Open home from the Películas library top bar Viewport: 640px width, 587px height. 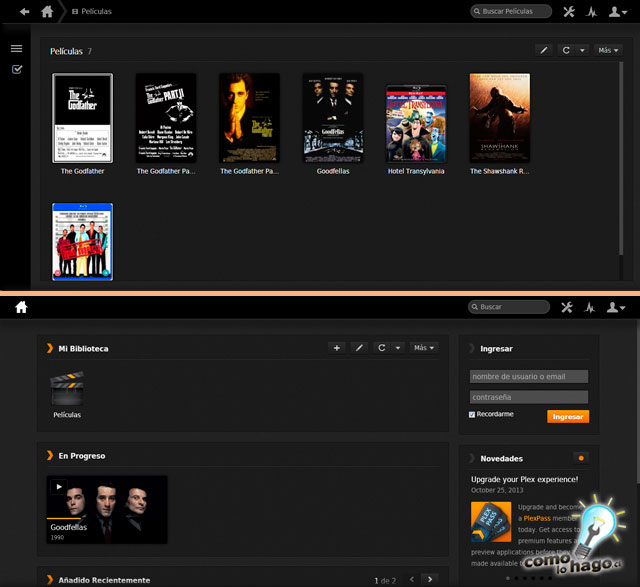pyautogui.click(x=47, y=11)
